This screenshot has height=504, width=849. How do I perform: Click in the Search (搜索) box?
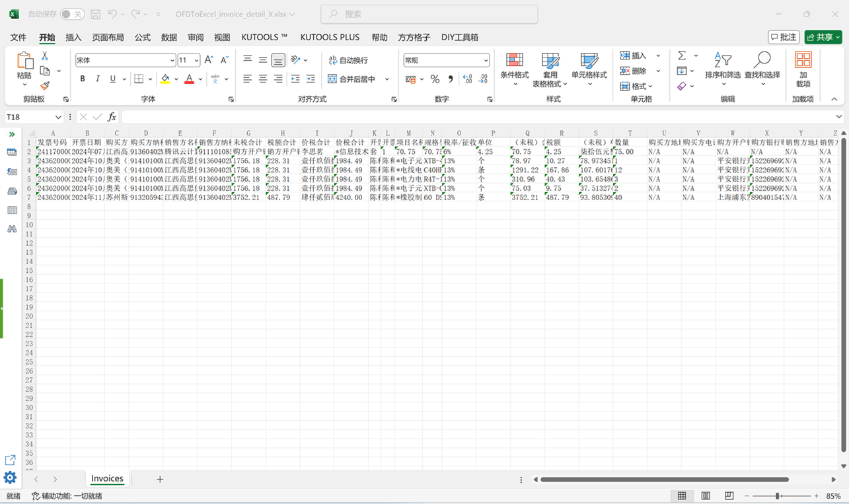429,14
